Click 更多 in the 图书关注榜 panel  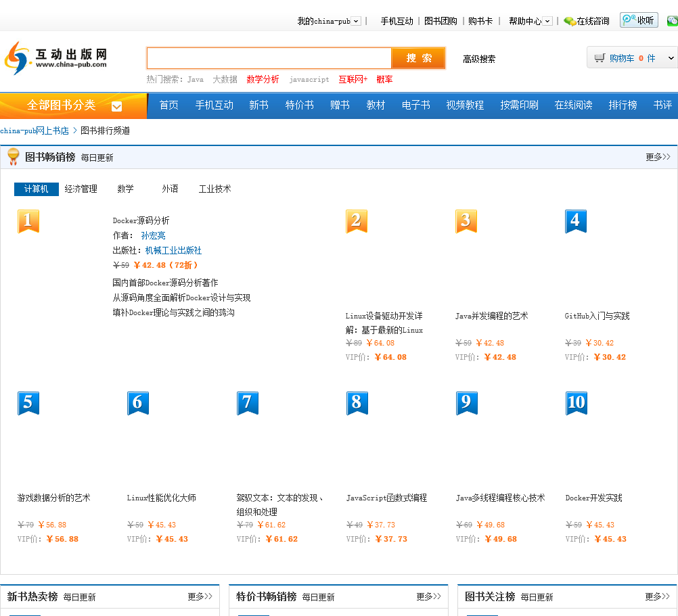pos(657,596)
